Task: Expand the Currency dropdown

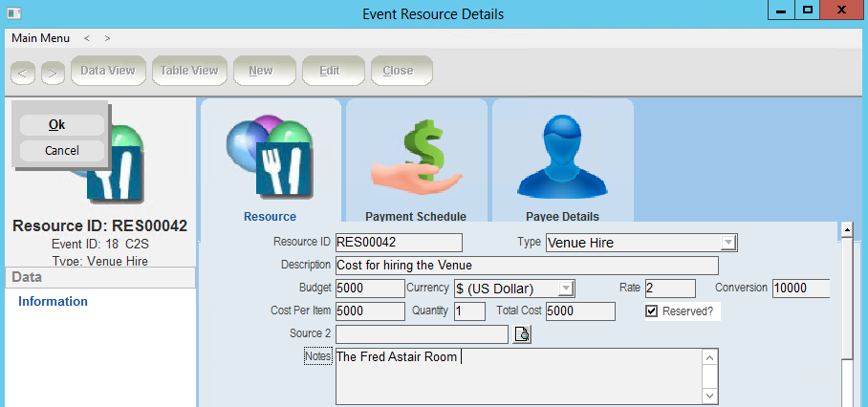Action: coord(566,289)
